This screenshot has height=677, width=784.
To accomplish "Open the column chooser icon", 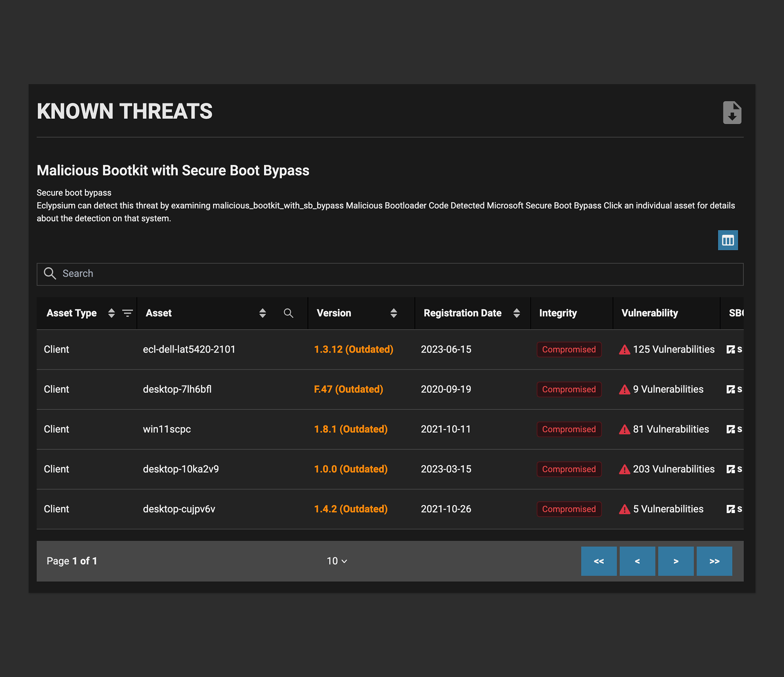I will point(728,240).
